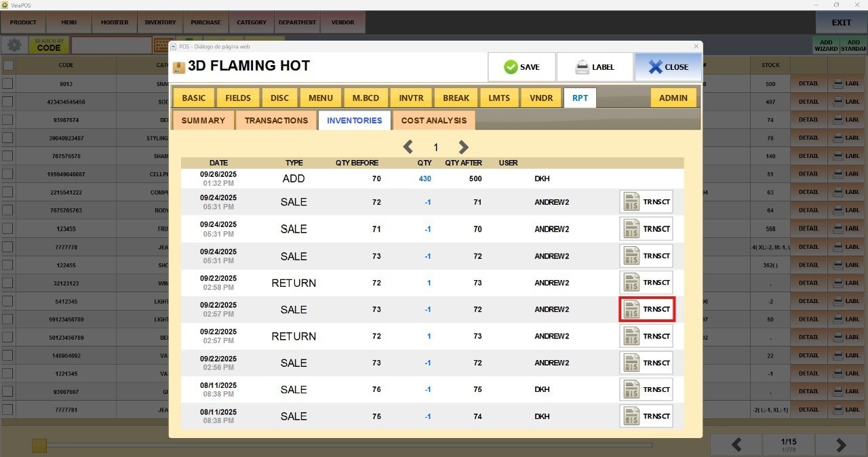The height and width of the screenshot is (457, 868).
Task: Check the checkbox for product code 7777781
Action: tap(8, 410)
